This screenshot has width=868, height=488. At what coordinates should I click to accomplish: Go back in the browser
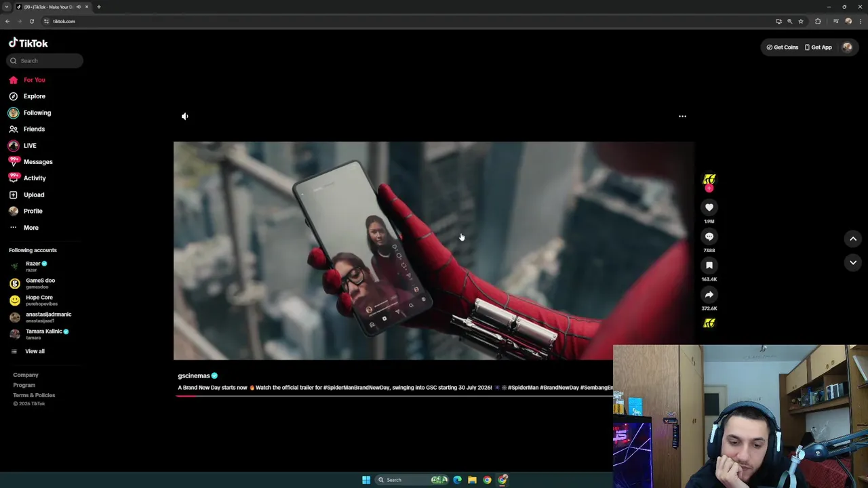click(x=7, y=21)
